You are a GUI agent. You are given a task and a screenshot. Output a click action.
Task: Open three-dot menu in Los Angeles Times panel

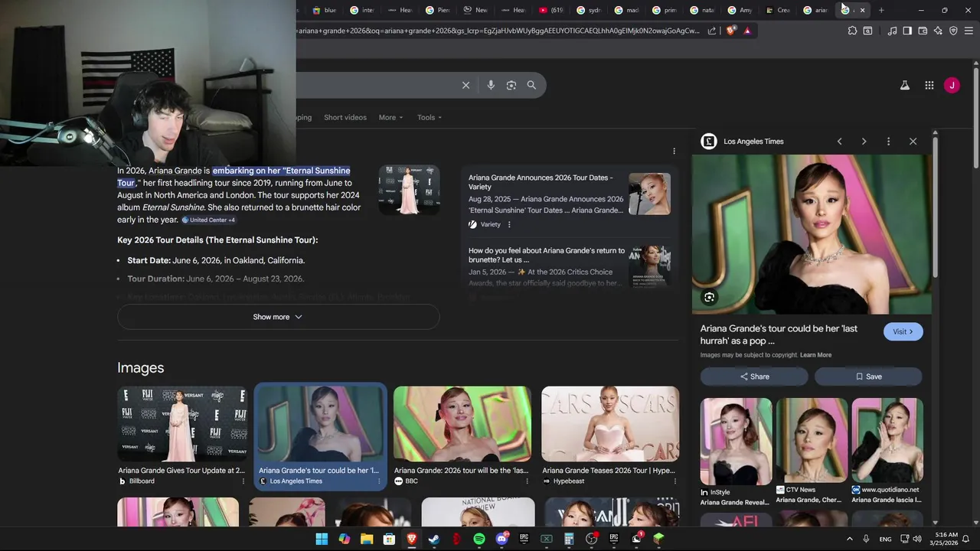[888, 142]
